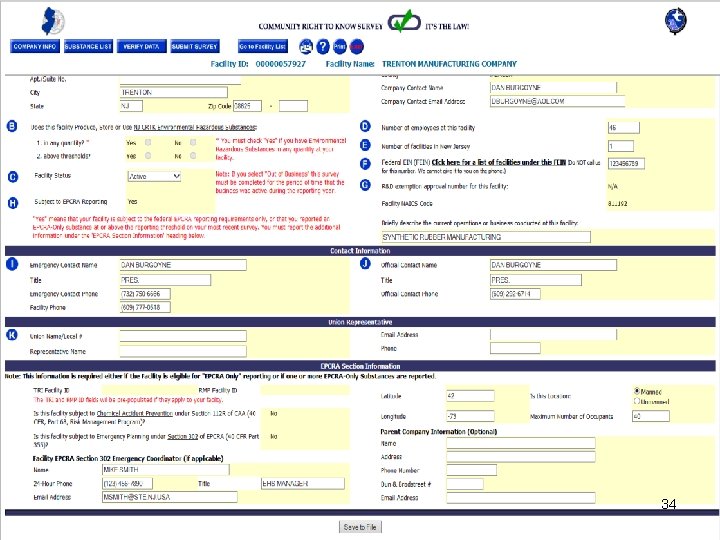Image resolution: width=720 pixels, height=540 pixels.
Task: Open the SUBMIT SURVEY tab
Action: pos(195,46)
